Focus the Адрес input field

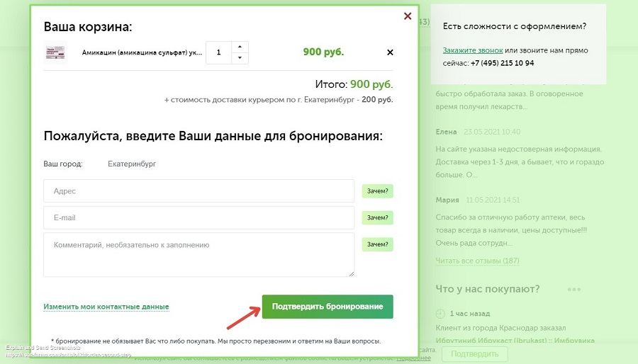pos(198,190)
